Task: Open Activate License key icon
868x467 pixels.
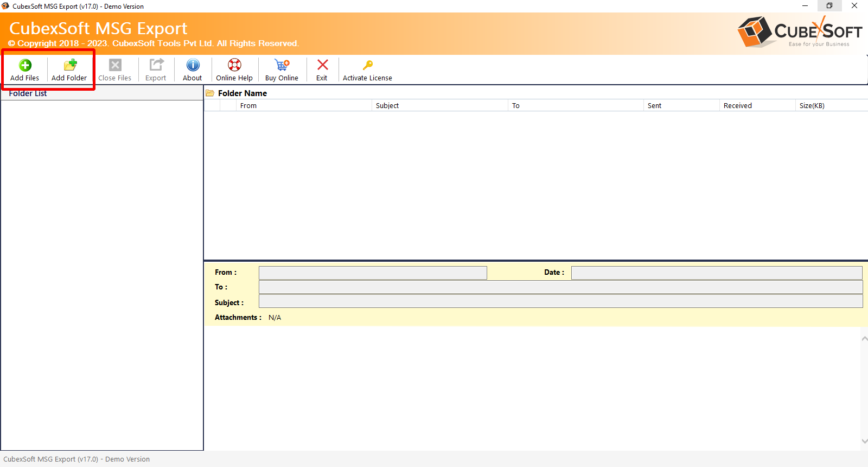Action: click(367, 66)
